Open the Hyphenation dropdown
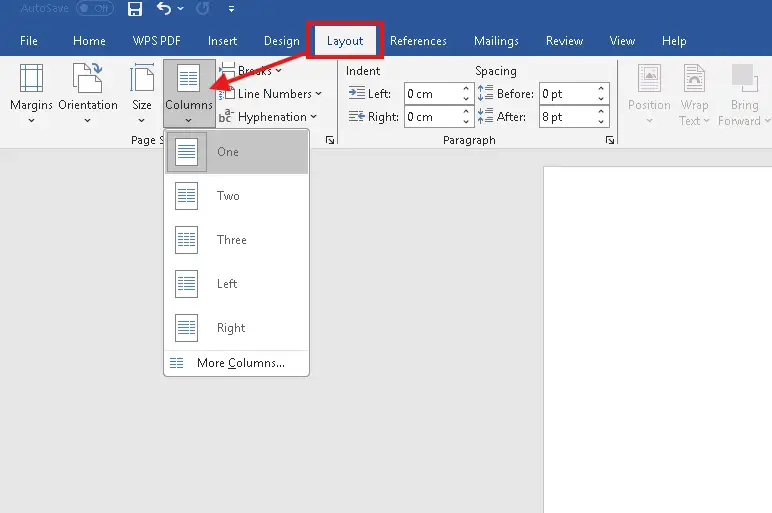Screen dimensions: 772x513 click(x=268, y=117)
